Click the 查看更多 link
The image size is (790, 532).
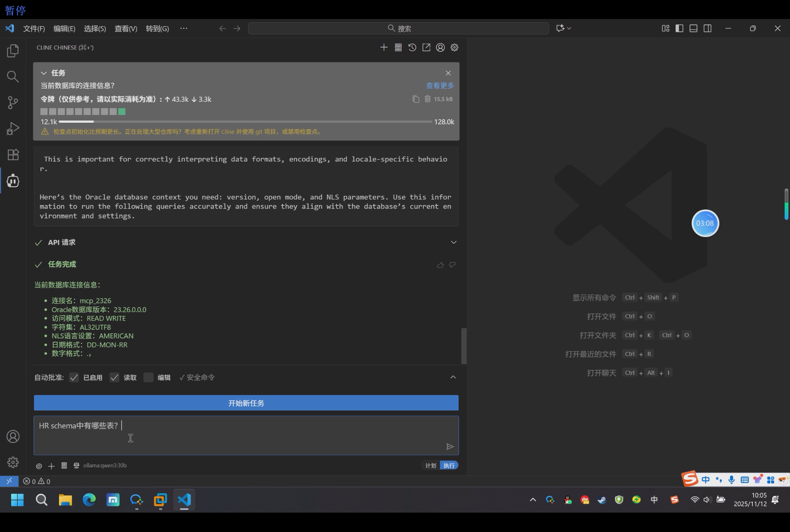click(x=440, y=85)
